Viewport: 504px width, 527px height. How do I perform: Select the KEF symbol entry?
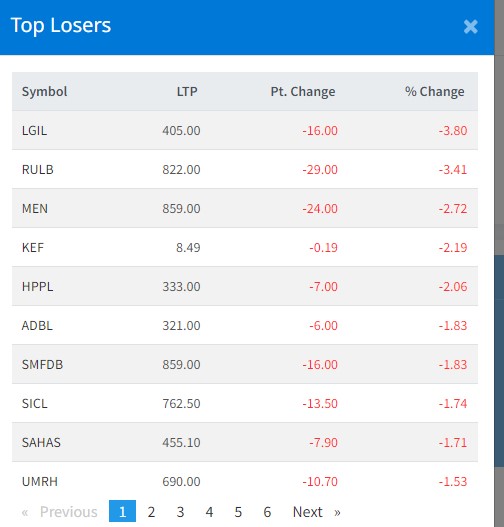tap(245, 247)
